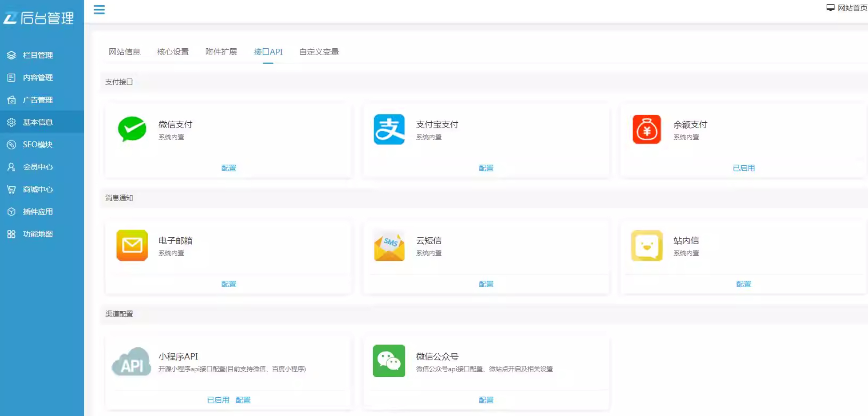Screen dimensions: 868x416
Task: Click the 余额支付 balance payment icon
Action: click(x=646, y=130)
